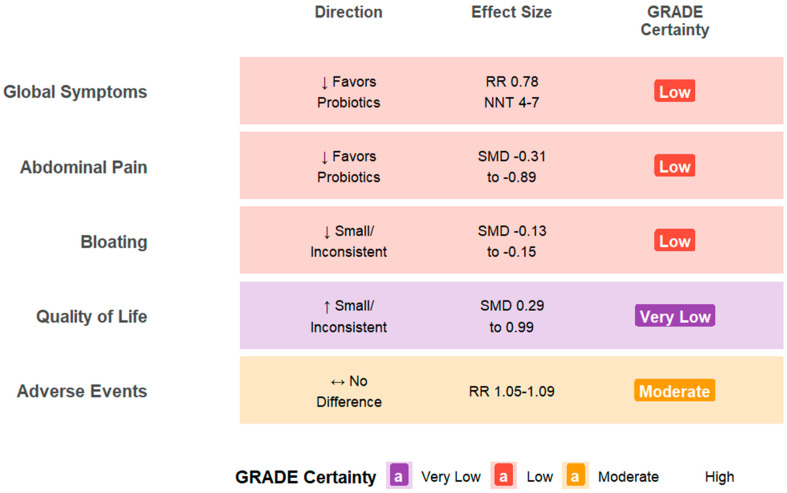The image size is (787, 493).
Task: Click the Direction column header
Action: coord(348,12)
